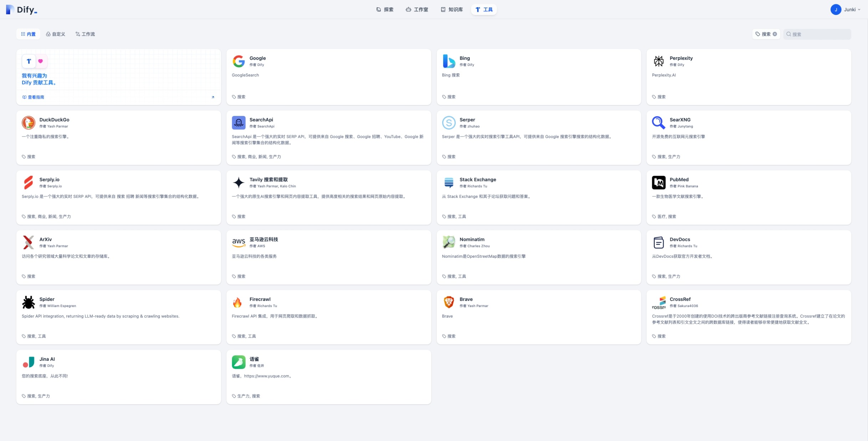Screen dimensions: 868x441
Task: Switch to the 自定义 tools filter
Action: 55,34
